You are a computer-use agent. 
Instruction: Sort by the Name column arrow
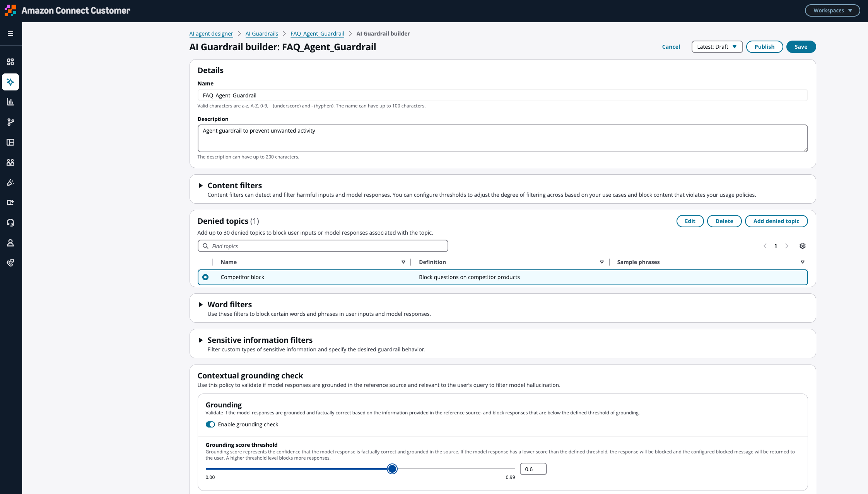click(403, 262)
